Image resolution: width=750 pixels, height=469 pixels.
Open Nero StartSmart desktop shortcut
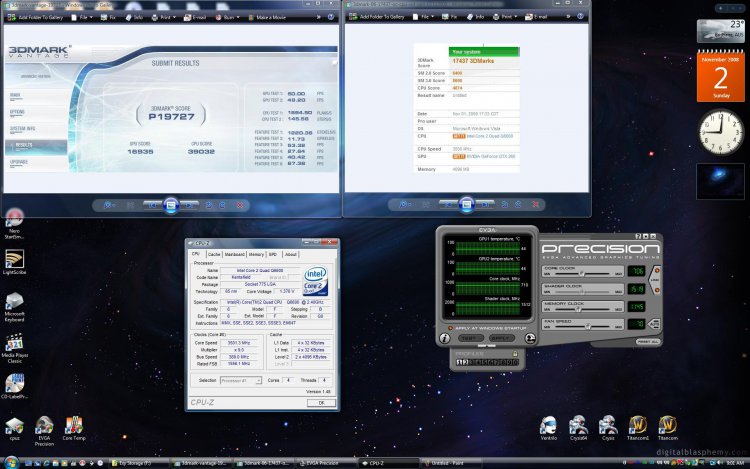[x=14, y=224]
